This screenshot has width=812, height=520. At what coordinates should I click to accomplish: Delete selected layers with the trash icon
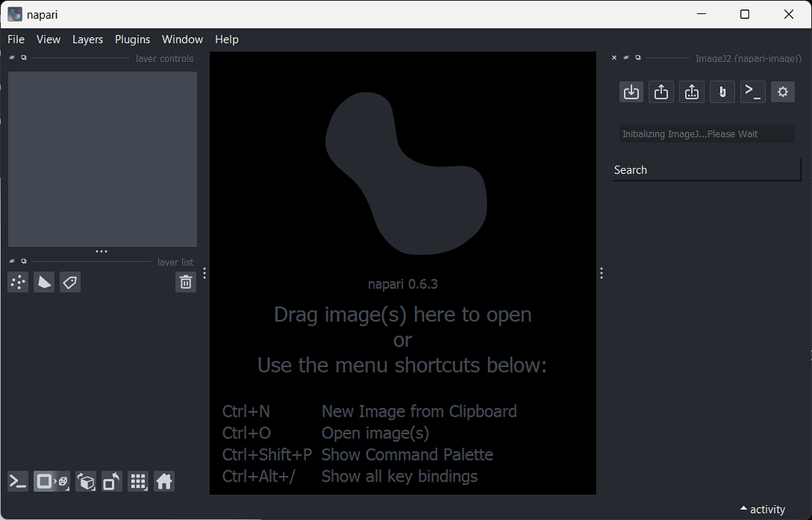click(x=185, y=282)
